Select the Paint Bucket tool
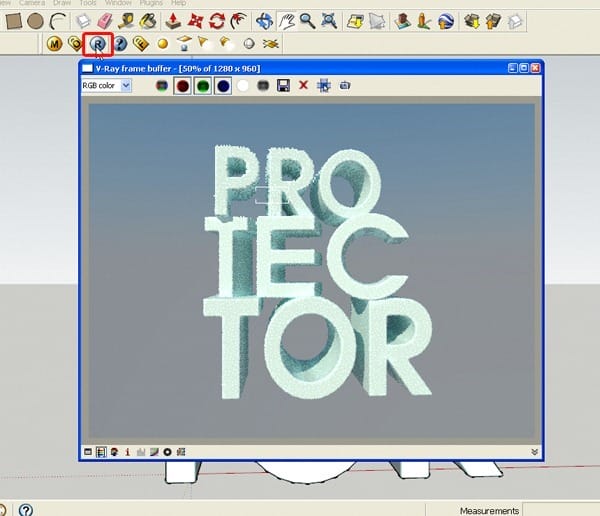The width and height of the screenshot is (600, 516). (x=148, y=21)
